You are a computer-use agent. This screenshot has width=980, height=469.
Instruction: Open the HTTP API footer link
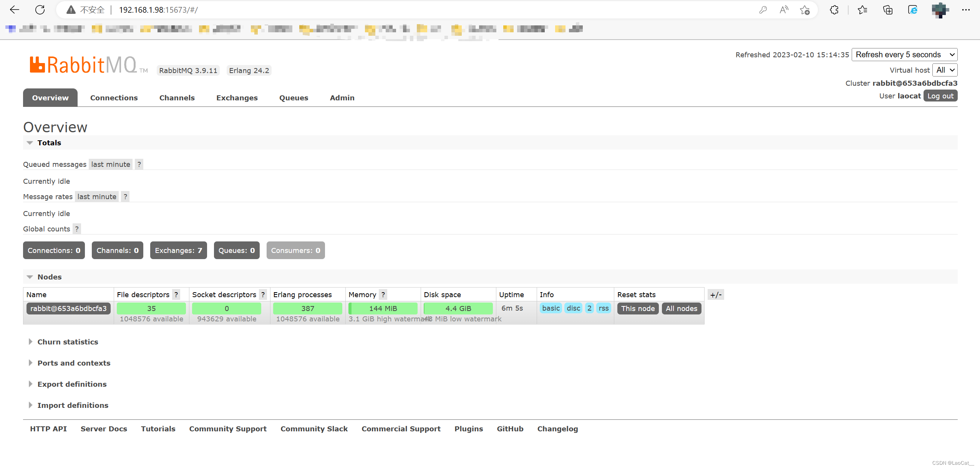coord(48,429)
